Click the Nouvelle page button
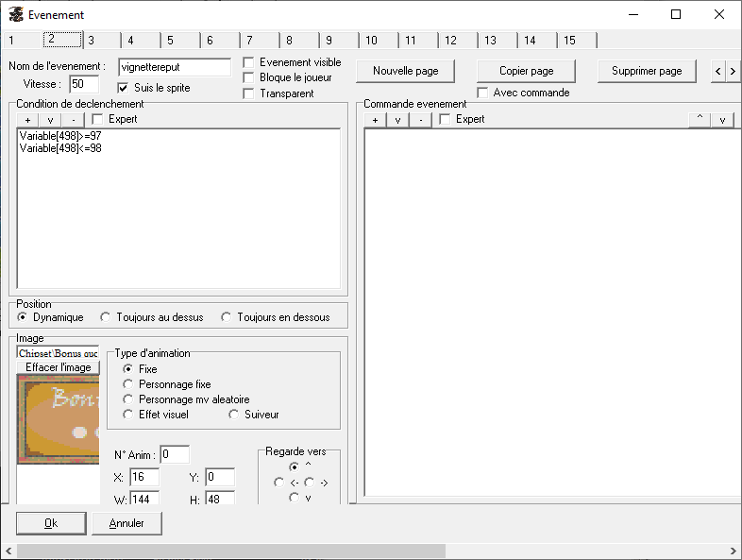Screen dimensions: 742x560 pyautogui.click(x=405, y=71)
